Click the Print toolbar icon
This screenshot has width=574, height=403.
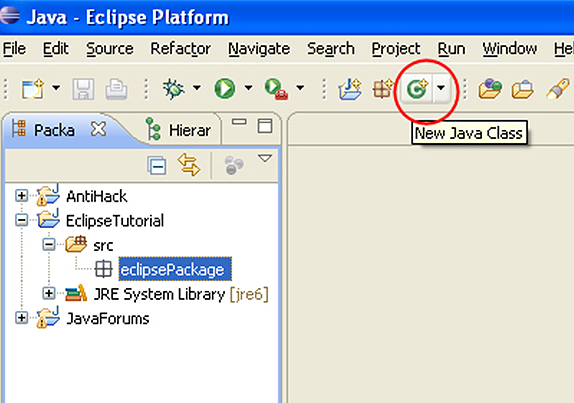coord(116,89)
